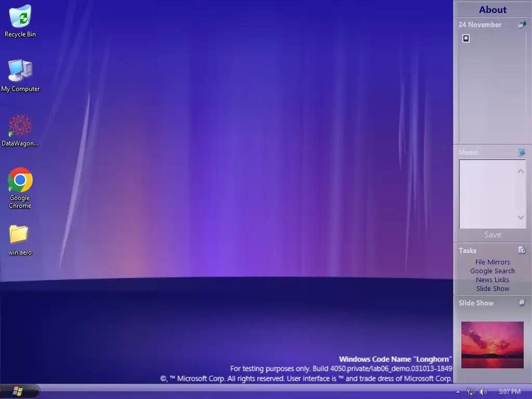Click the Slide Show panel title

(x=476, y=303)
